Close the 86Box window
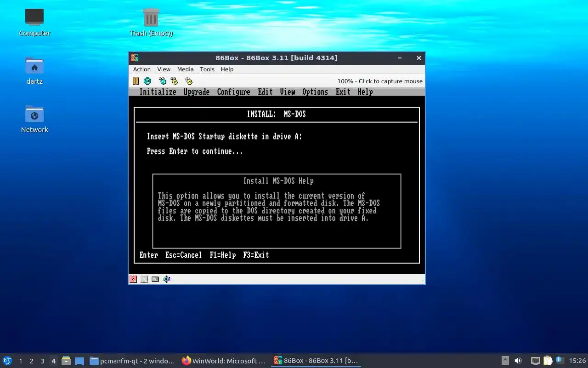 418,58
